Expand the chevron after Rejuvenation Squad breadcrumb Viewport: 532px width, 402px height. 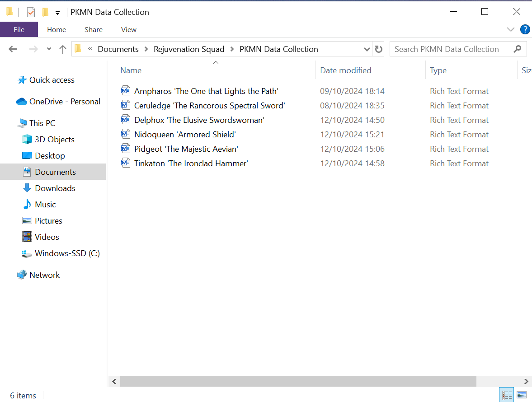232,49
